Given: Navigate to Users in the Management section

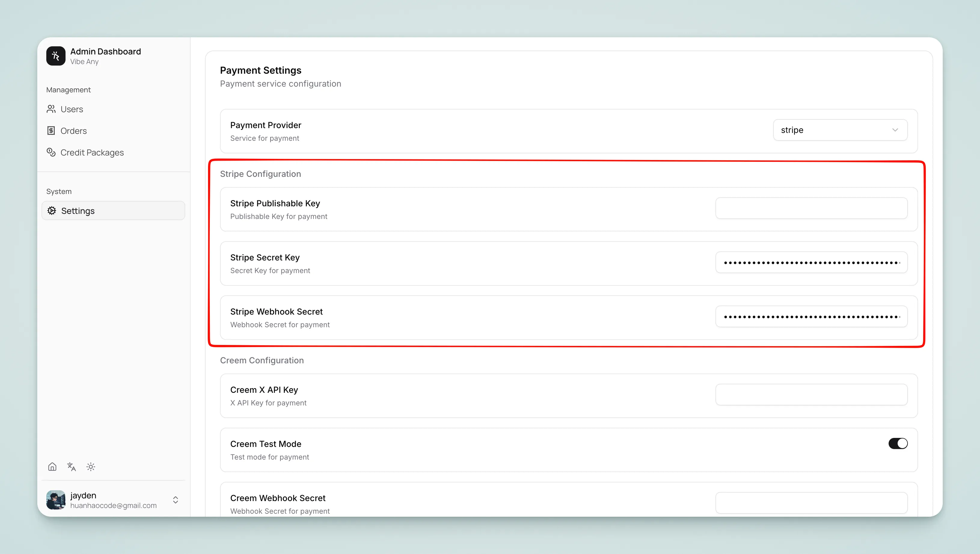Looking at the screenshot, I should [72, 109].
